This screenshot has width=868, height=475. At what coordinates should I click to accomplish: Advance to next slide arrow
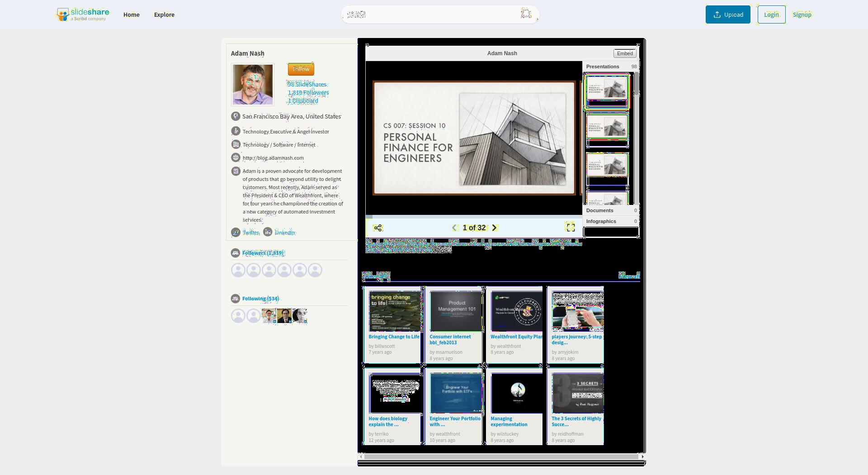click(495, 228)
